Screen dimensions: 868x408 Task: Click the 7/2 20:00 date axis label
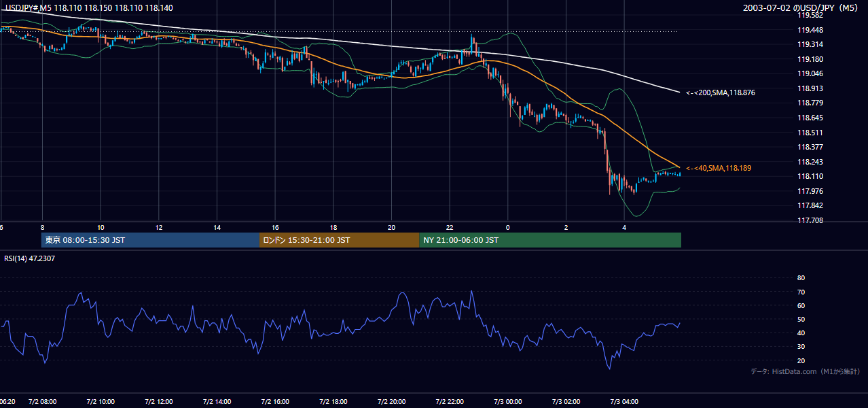coord(392,402)
